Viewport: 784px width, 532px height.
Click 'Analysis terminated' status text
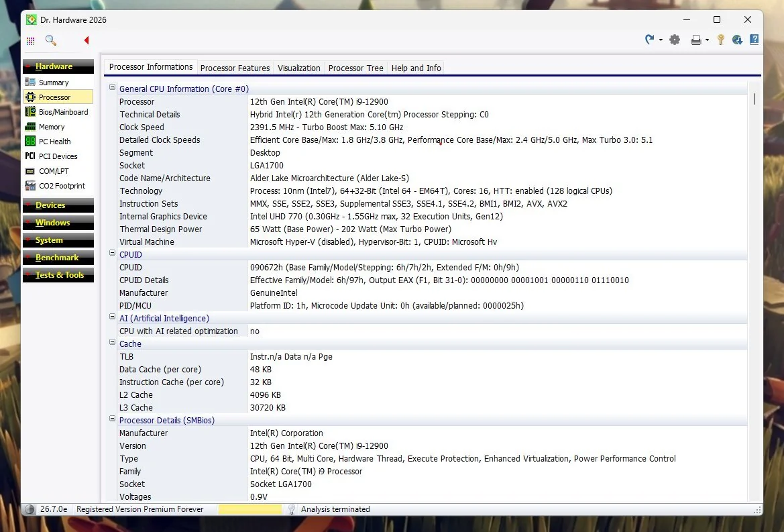click(x=335, y=509)
